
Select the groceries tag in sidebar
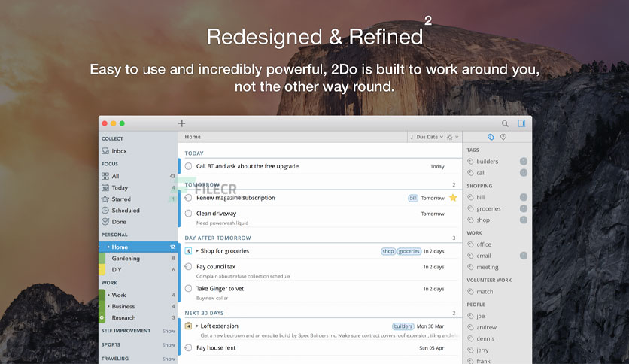488,208
